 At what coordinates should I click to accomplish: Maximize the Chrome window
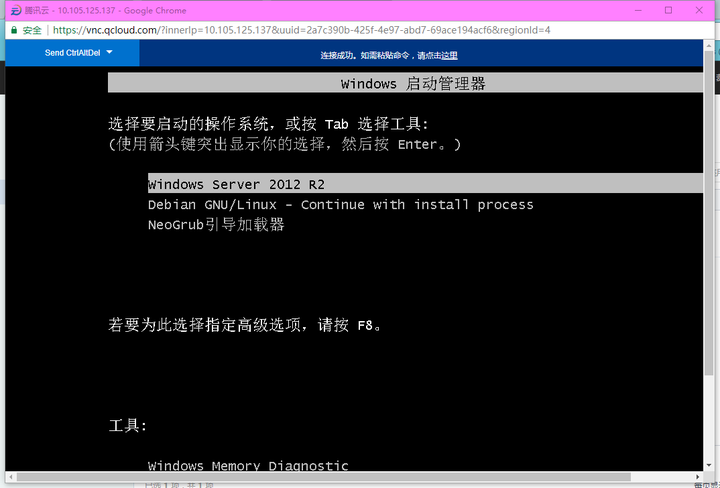[x=668, y=10]
